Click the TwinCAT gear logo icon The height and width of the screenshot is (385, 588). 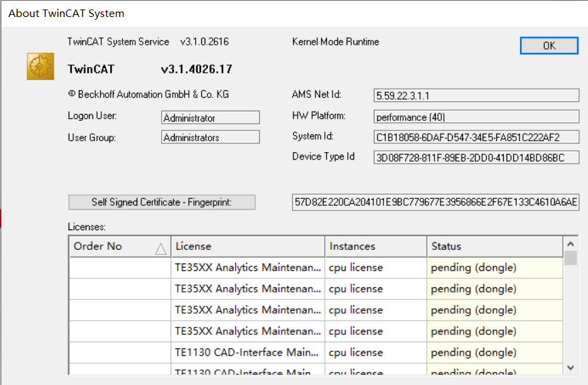41,67
